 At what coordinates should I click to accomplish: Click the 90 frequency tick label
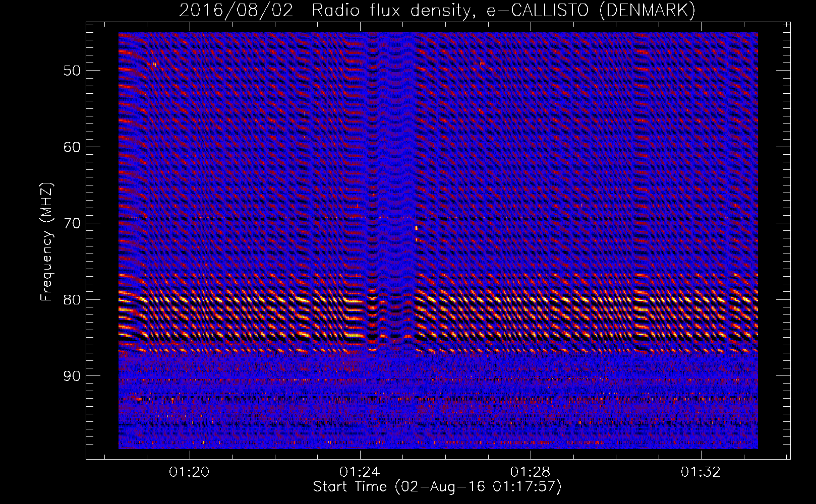tap(72, 376)
